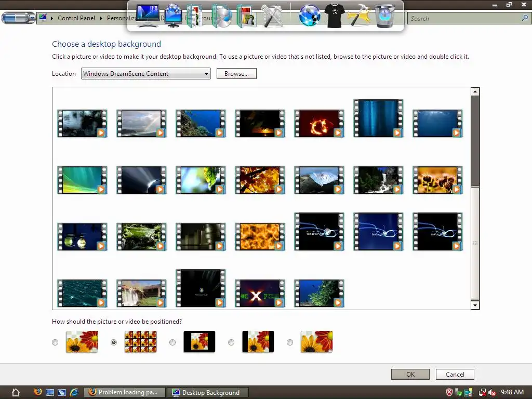Select the waterfall forest video thumbnail

[378, 180]
